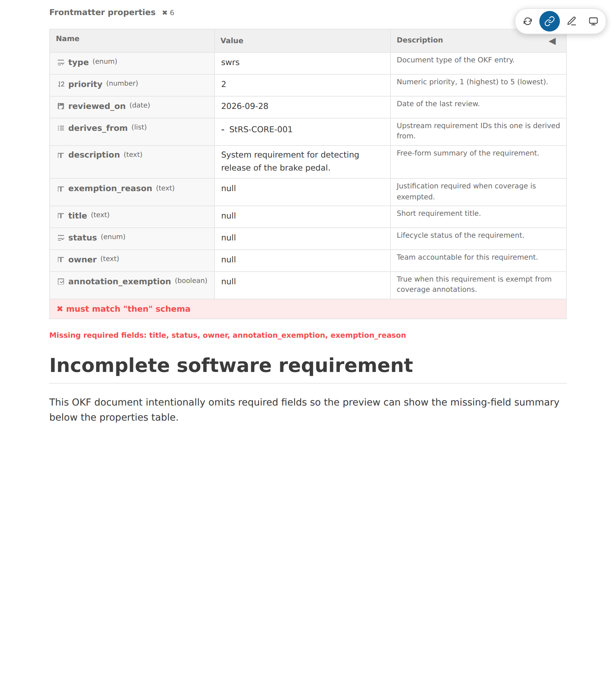Click the StRS-CORE-001 list entry
The image size is (616, 685).
(261, 129)
